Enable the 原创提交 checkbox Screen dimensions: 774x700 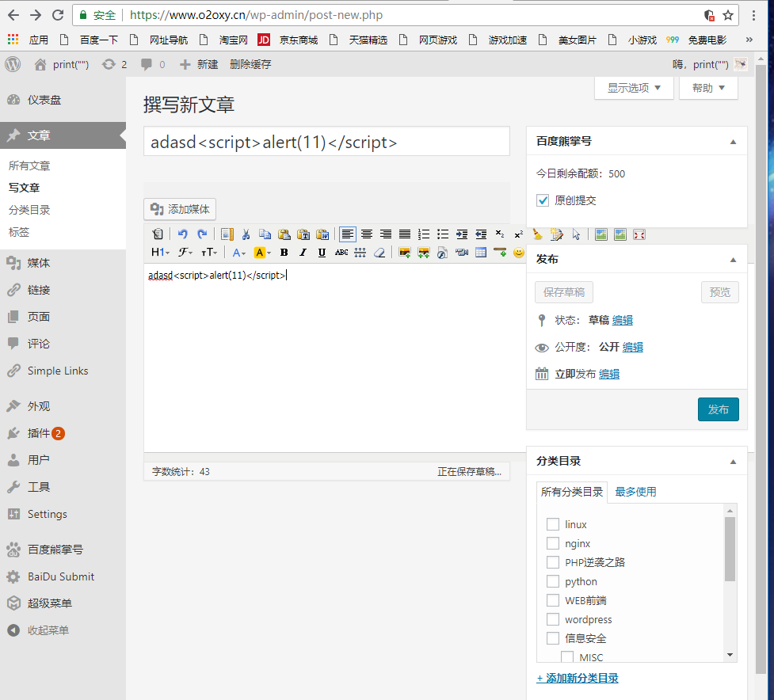click(543, 200)
